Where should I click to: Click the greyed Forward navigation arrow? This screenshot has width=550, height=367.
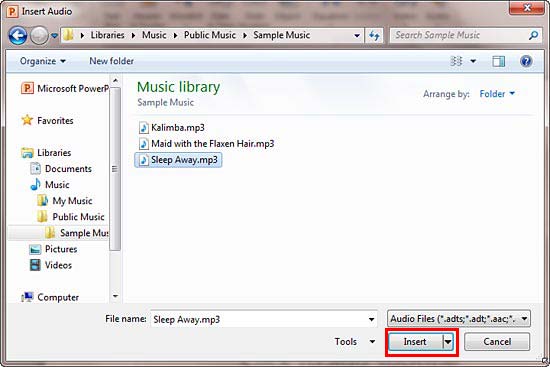pos(39,35)
